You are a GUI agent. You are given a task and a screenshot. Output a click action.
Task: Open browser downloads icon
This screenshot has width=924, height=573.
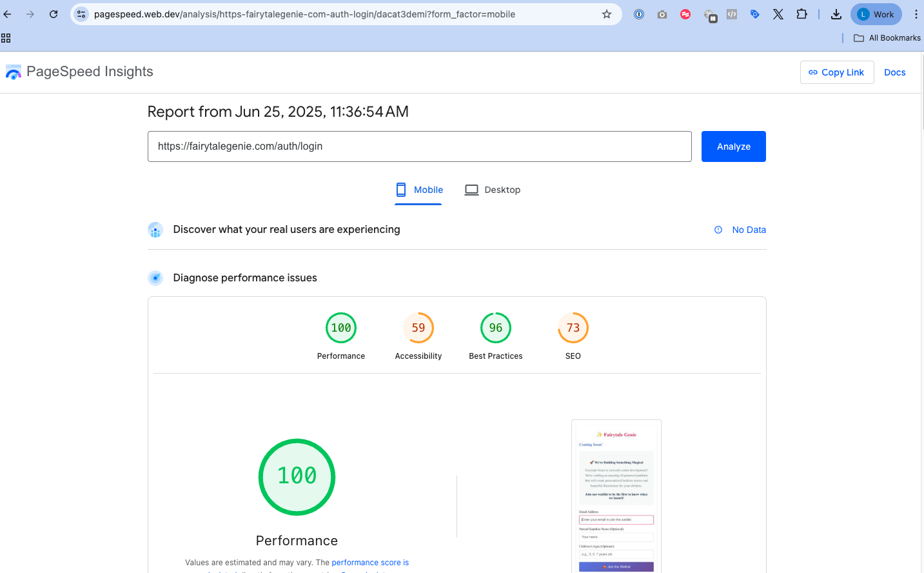(x=836, y=14)
